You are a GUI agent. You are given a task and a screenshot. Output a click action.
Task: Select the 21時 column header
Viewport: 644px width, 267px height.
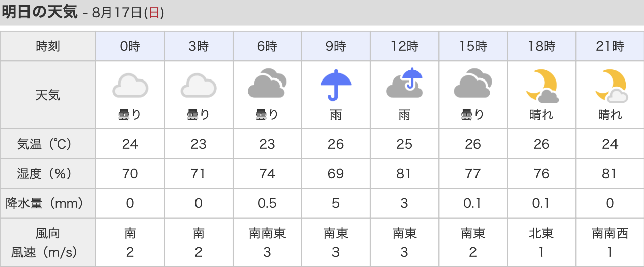(610, 46)
